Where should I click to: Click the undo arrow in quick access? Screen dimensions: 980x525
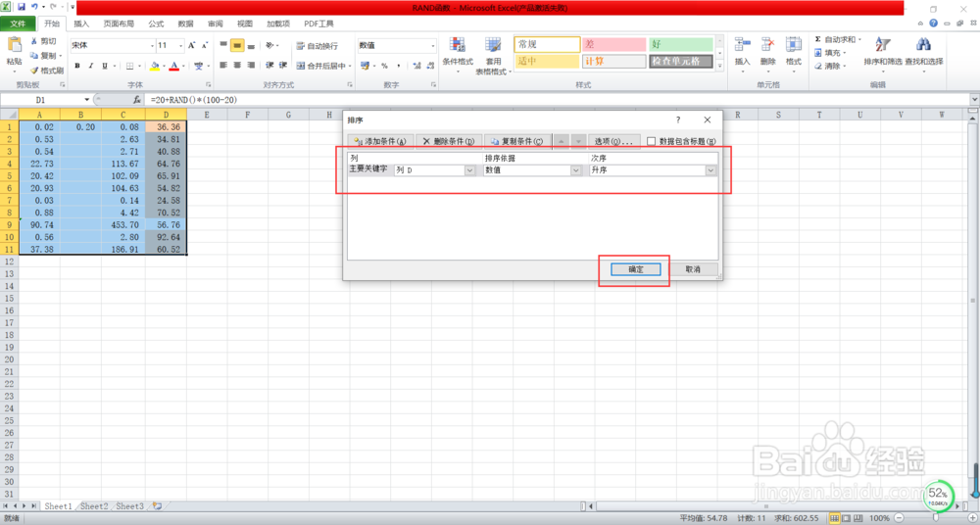34,8
